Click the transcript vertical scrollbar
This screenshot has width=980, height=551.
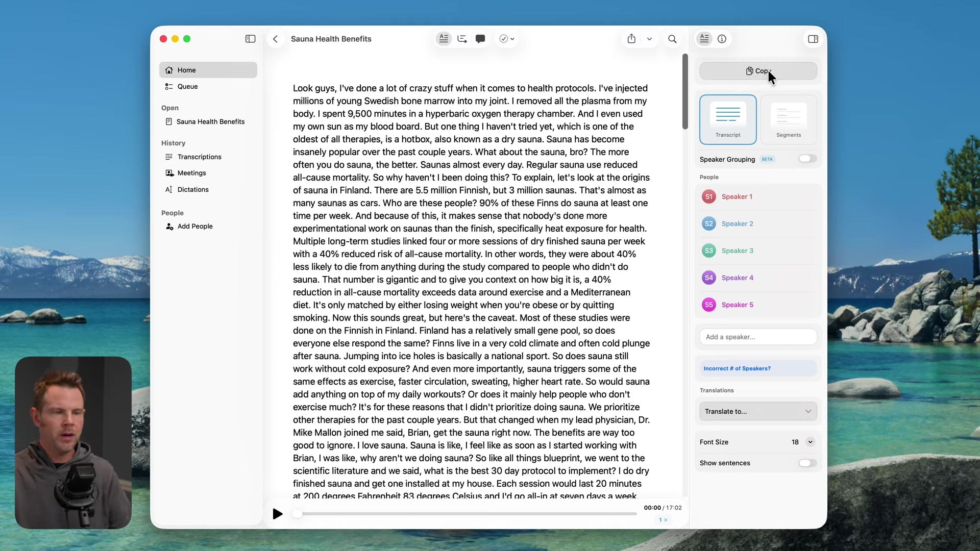click(x=685, y=92)
